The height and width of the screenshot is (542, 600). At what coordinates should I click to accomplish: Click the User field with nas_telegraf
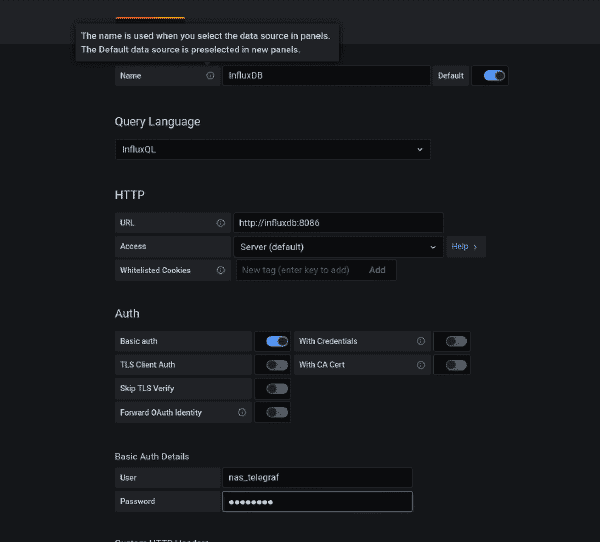(317, 477)
